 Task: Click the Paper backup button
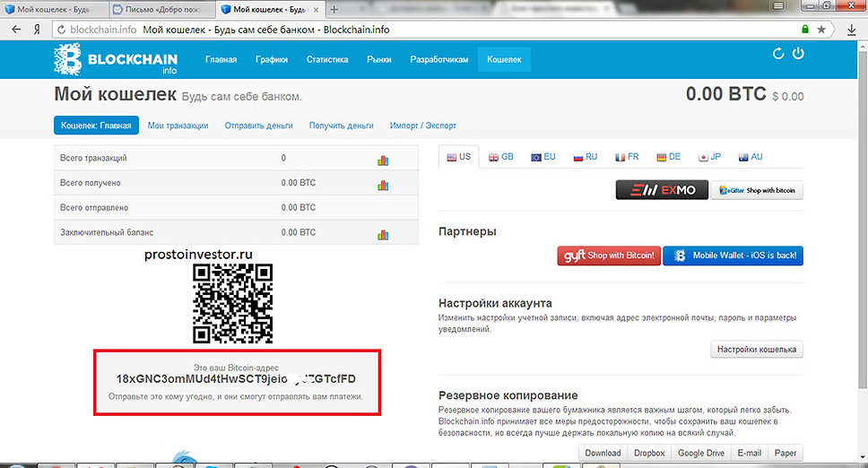786,453
